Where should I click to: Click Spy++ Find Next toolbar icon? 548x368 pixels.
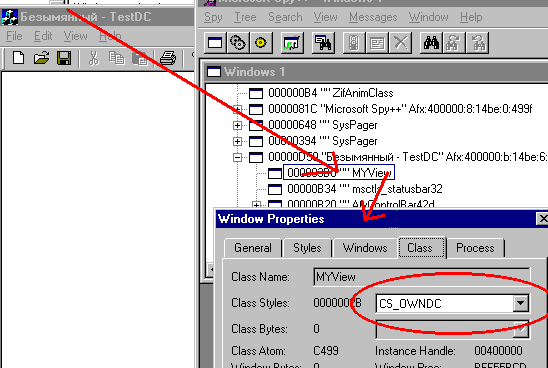coord(454,43)
